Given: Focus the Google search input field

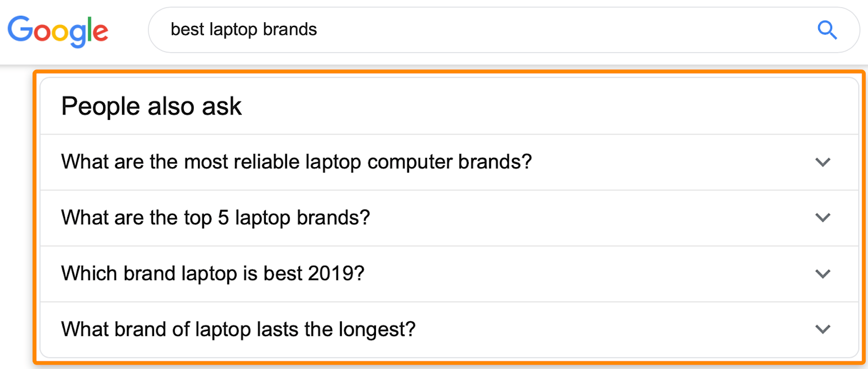Looking at the screenshot, I should [488, 30].
